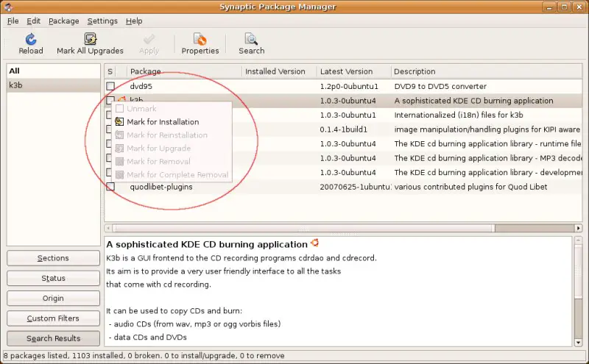The image size is (589, 364).
Task: Click version 1.0.3-0ubuntu1 cell
Action: 348,115
